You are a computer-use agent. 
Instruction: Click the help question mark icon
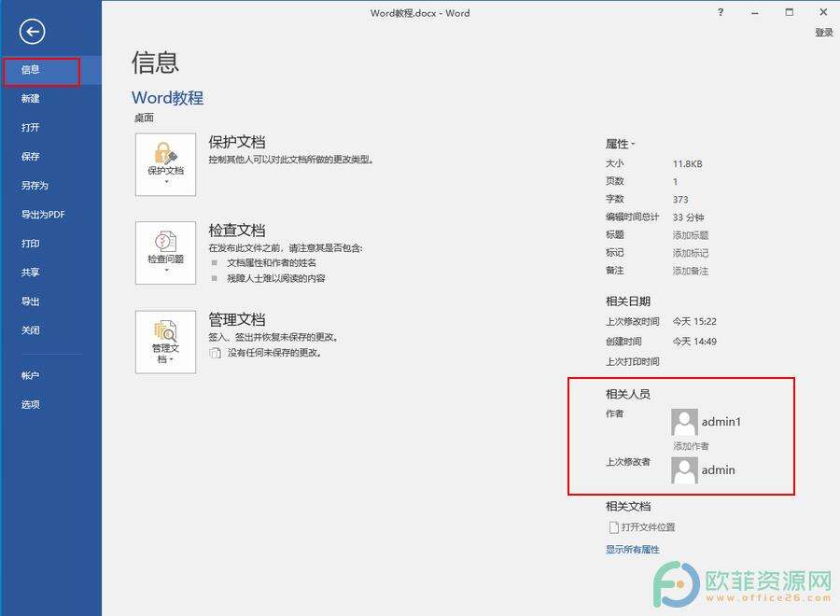pos(721,12)
